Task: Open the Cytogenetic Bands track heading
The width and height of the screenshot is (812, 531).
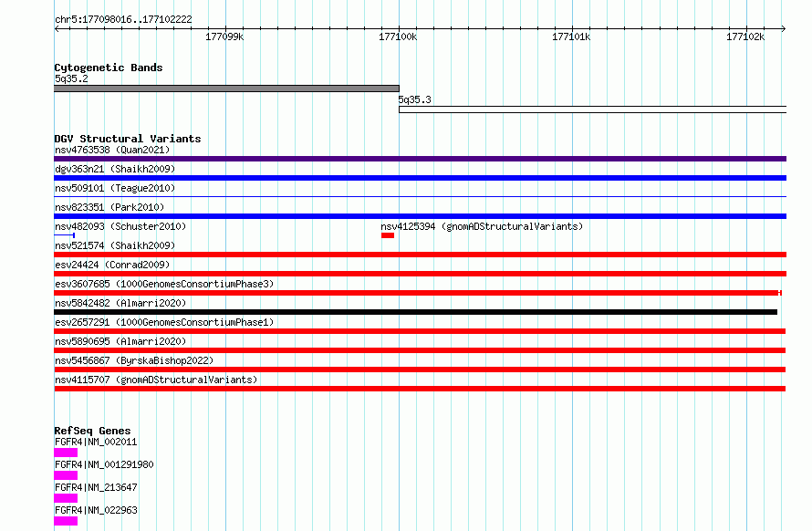Action: click(109, 68)
